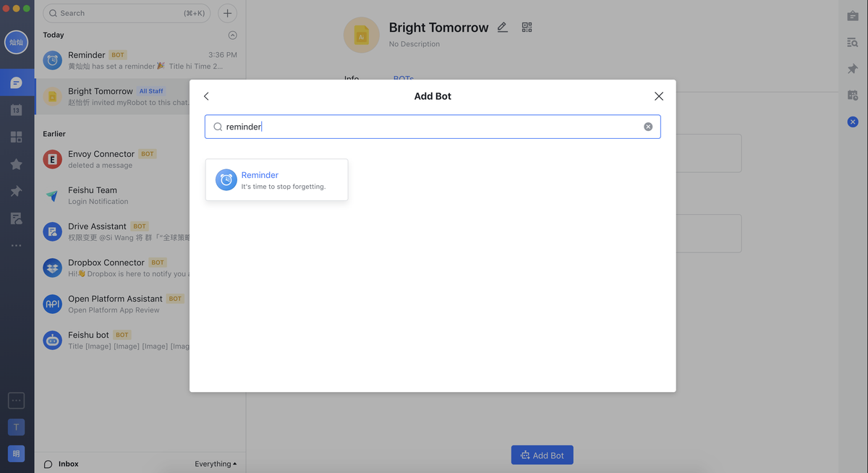Focus the Search box in the chat list

[127, 13]
